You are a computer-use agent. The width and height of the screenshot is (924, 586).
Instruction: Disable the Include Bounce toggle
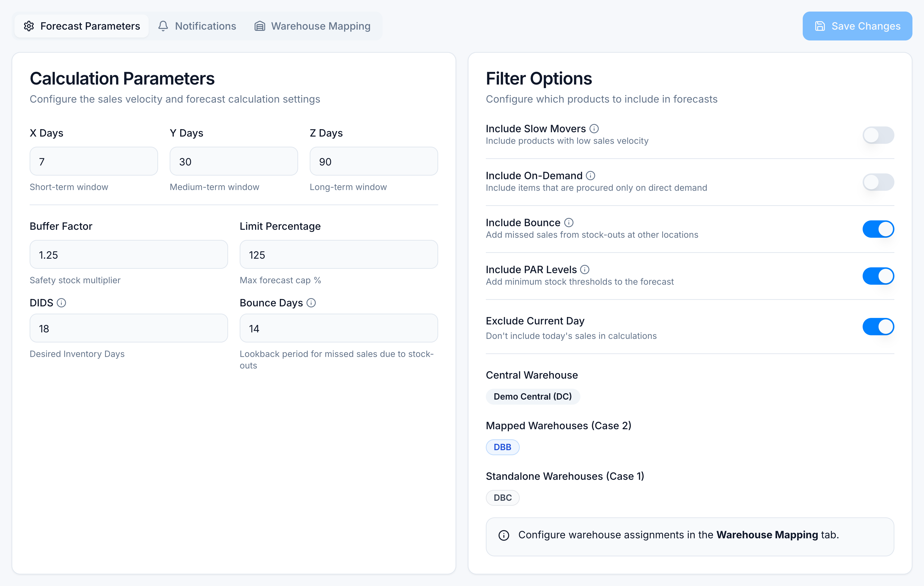click(878, 229)
